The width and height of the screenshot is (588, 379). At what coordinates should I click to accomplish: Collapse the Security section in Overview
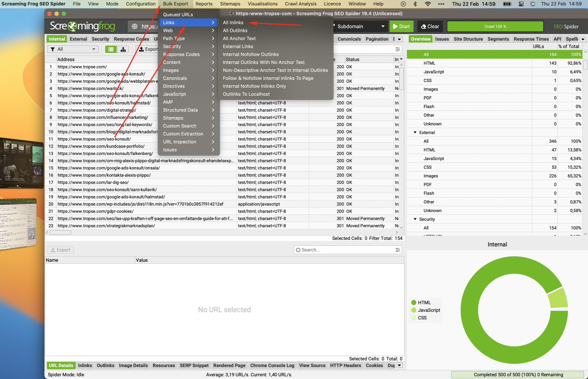[415, 219]
